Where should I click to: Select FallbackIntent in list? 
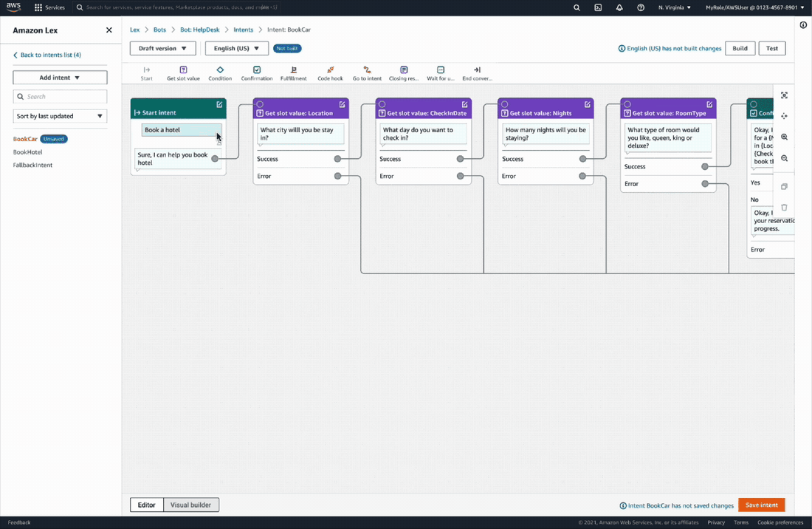click(32, 165)
